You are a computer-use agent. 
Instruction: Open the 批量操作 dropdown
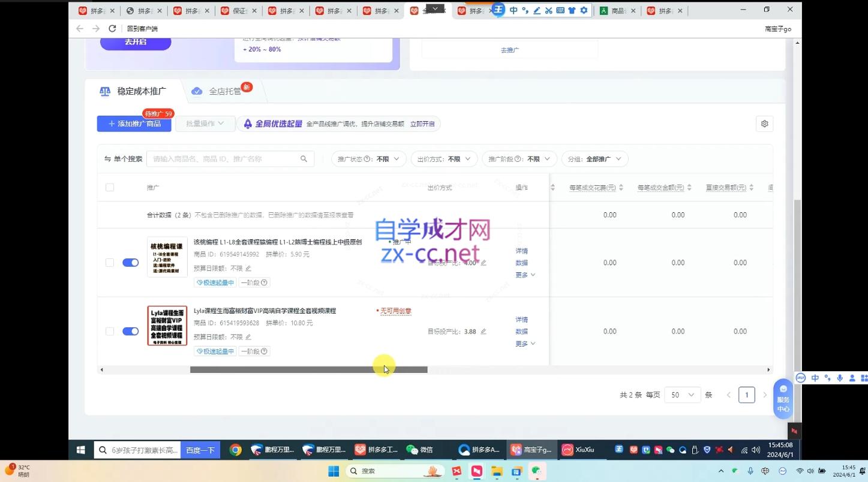[205, 123]
